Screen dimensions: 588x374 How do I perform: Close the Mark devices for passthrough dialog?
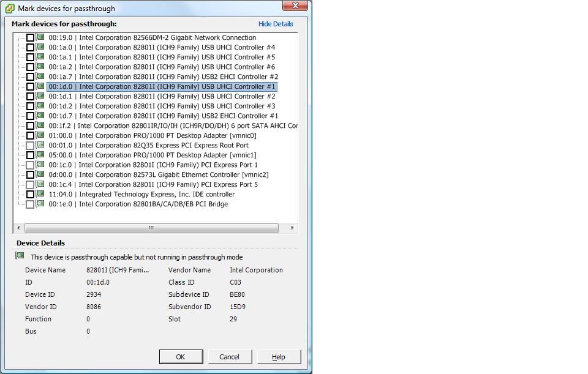(x=295, y=6)
